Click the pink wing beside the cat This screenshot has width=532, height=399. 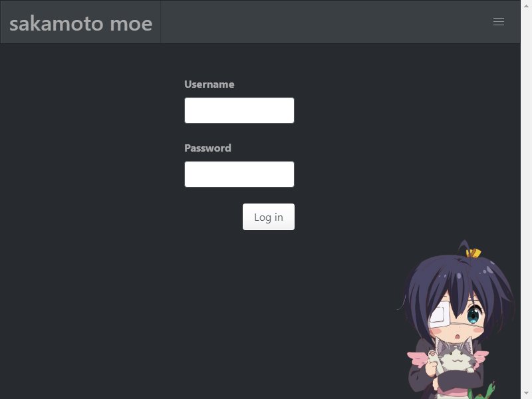click(x=418, y=358)
